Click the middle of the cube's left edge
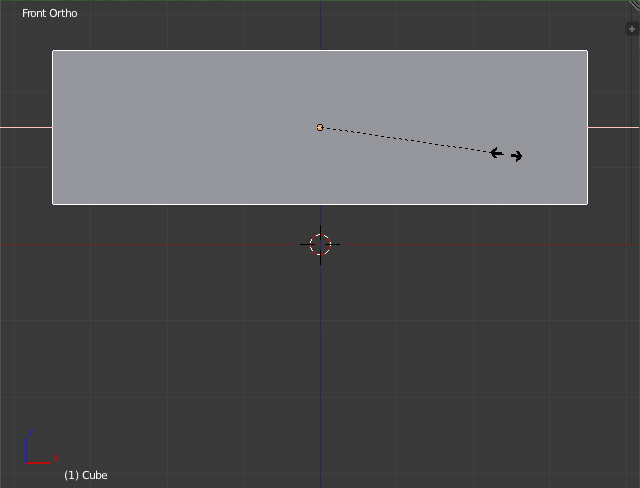The width and height of the screenshot is (640, 488). [x=53, y=127]
